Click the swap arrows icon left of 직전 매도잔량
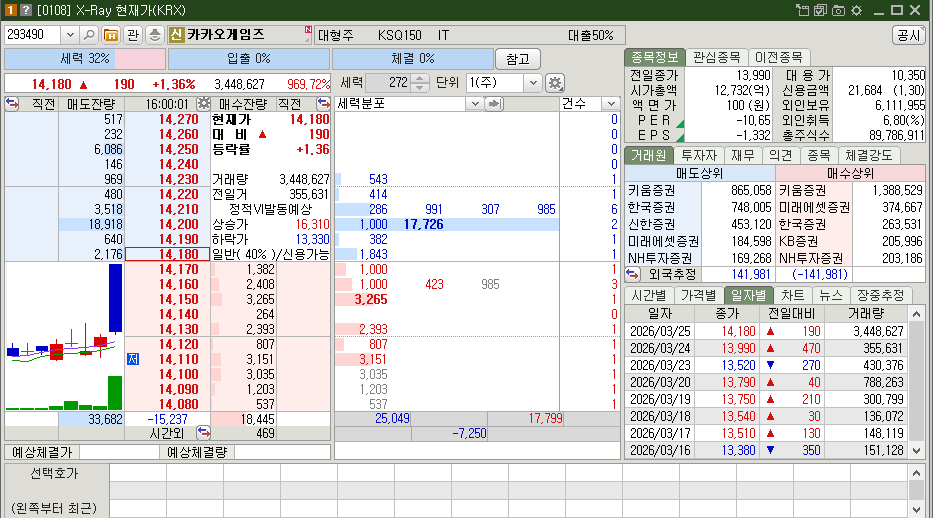 [12, 103]
